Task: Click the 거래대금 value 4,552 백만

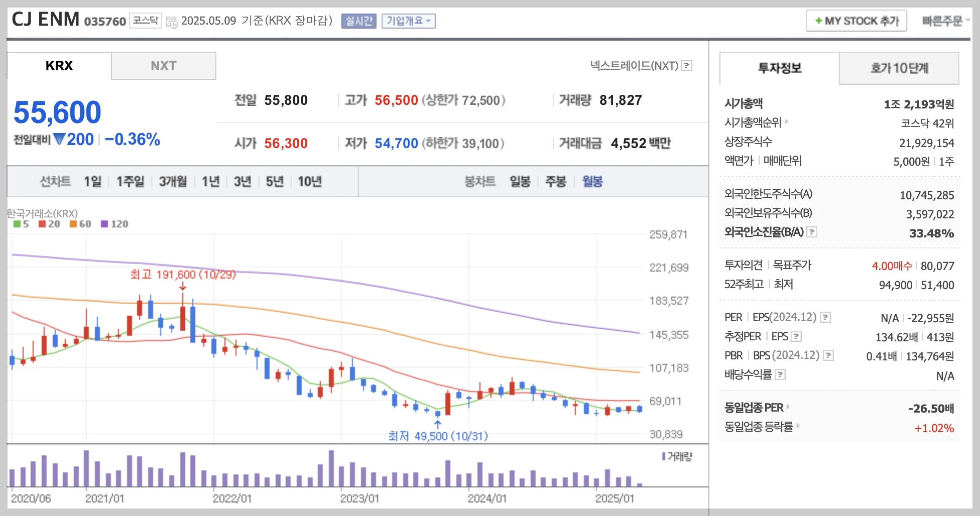Action: click(x=641, y=144)
